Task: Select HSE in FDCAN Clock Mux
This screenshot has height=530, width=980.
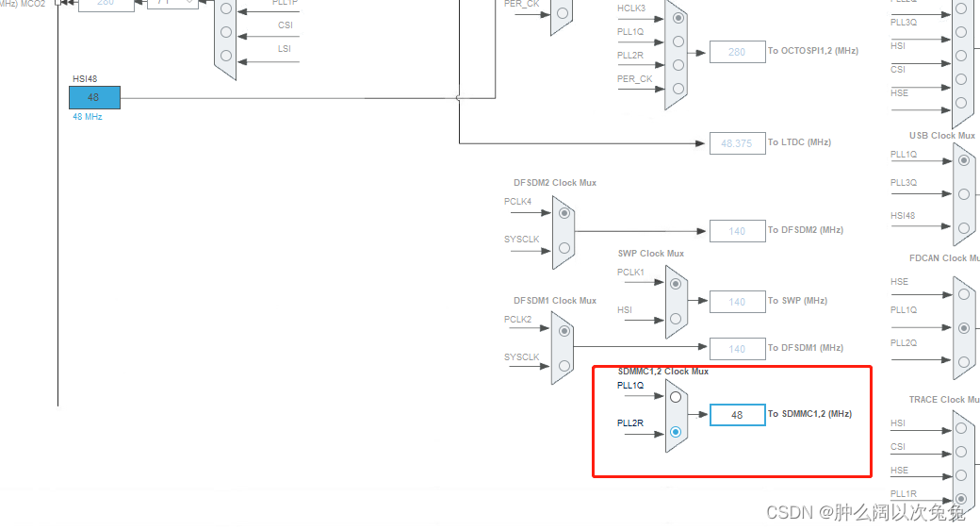Action: pos(964,294)
